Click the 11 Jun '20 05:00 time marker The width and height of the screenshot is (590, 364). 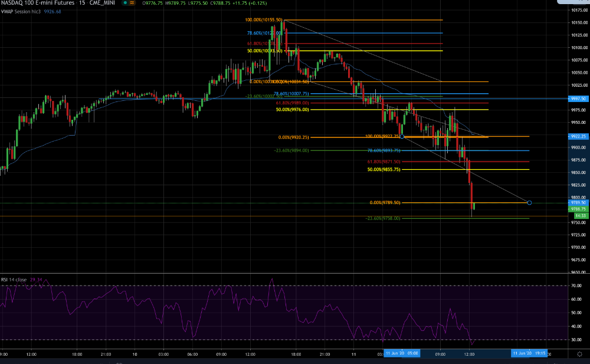(402, 353)
